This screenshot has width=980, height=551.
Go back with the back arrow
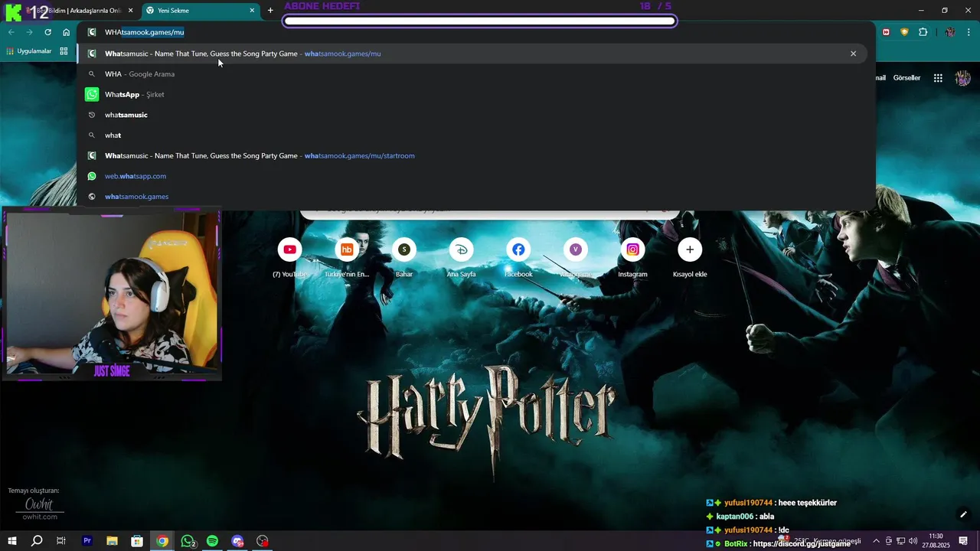pyautogui.click(x=11, y=32)
